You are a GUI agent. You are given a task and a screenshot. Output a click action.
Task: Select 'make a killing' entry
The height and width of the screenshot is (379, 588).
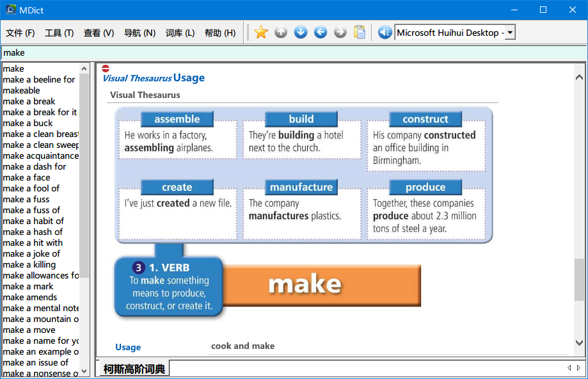pyautogui.click(x=29, y=264)
